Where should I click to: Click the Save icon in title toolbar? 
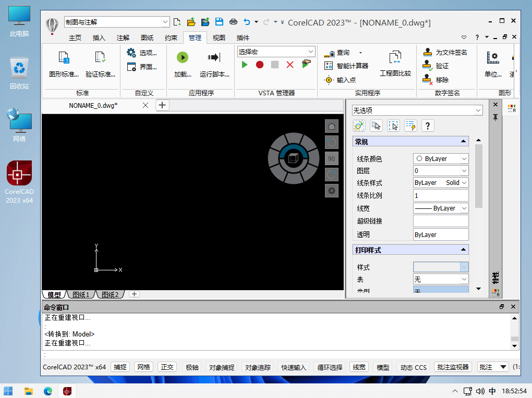coord(220,22)
